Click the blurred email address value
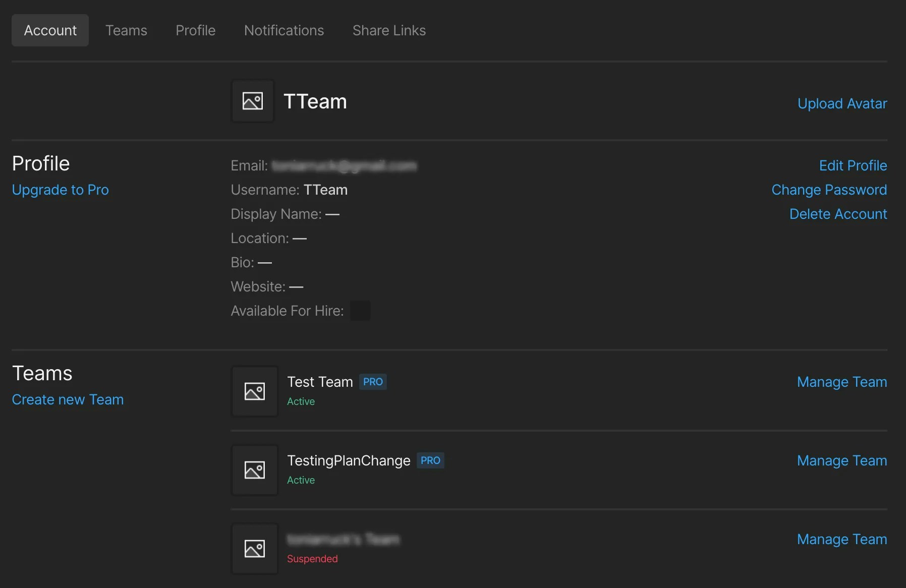Screen dimensions: 906x588 pos(344,165)
